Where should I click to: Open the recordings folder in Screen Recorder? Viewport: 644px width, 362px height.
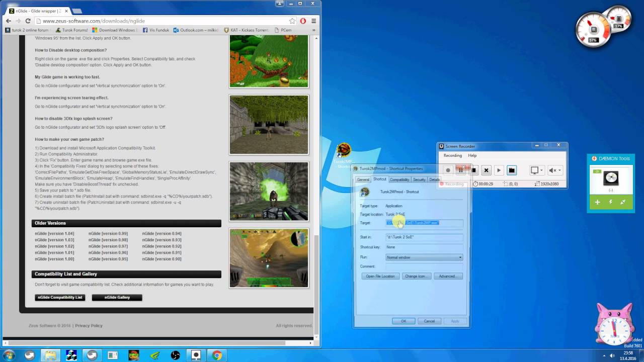coord(512,170)
